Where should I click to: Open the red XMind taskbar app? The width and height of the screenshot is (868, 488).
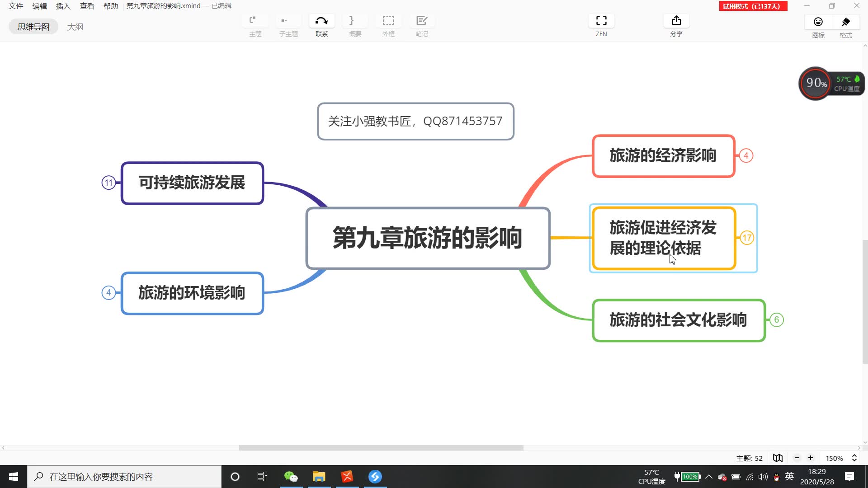click(347, 477)
